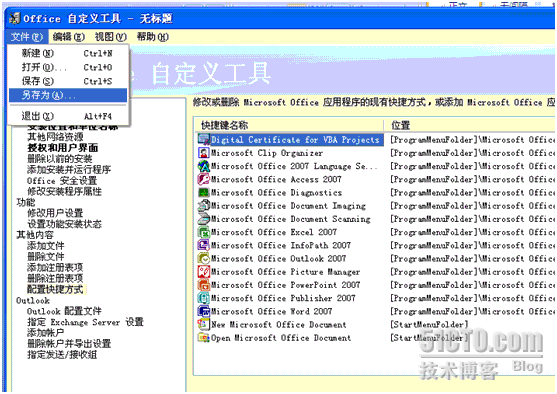Sort by the 快捷键名称 column header

click(289, 125)
